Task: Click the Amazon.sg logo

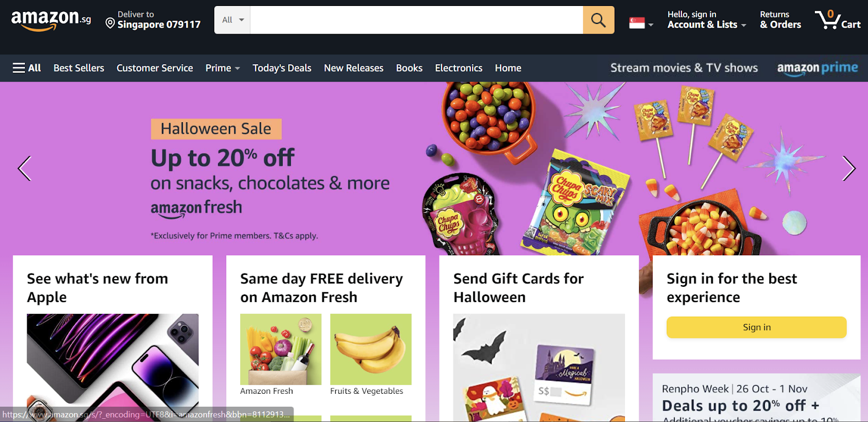Action: [51, 21]
